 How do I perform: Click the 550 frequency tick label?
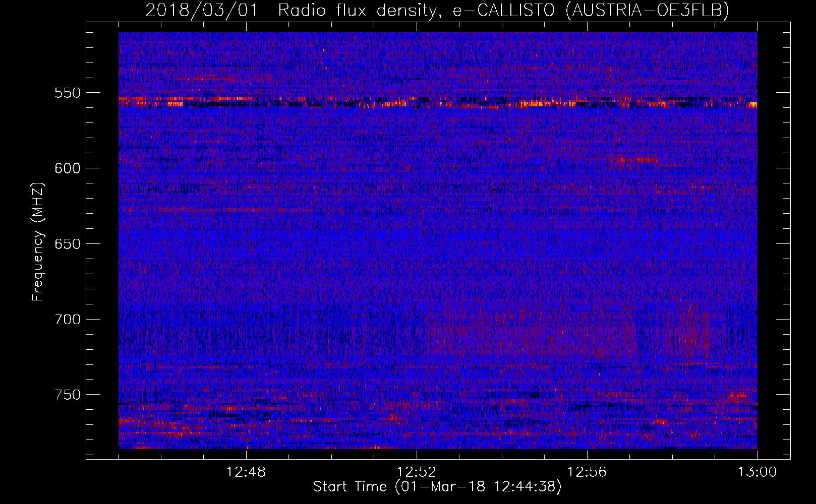68,93
